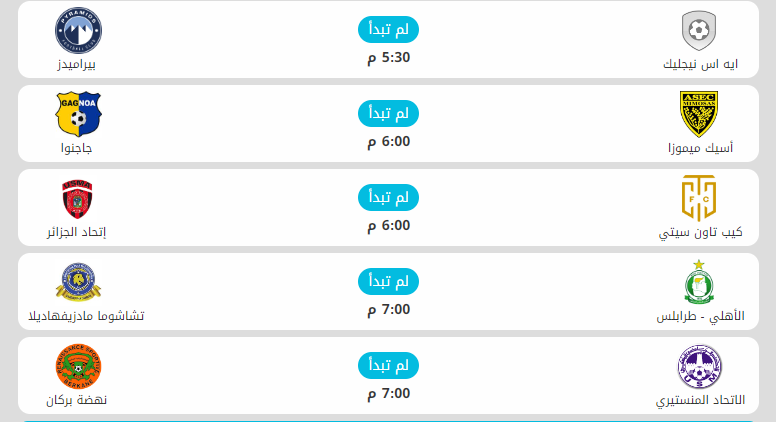The image size is (776, 422).
Task: Open the إتحاد الجزائر team link
Action: click(x=77, y=233)
